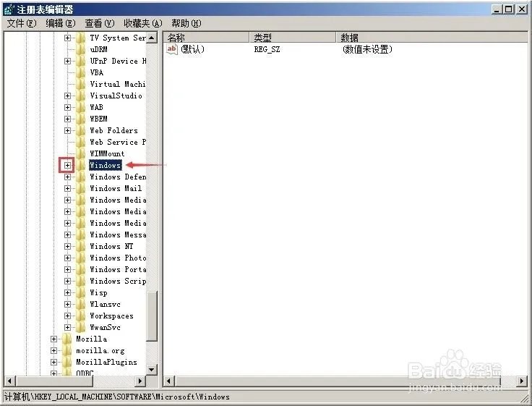
Task: Expand the TV System Ser key
Action: point(67,38)
